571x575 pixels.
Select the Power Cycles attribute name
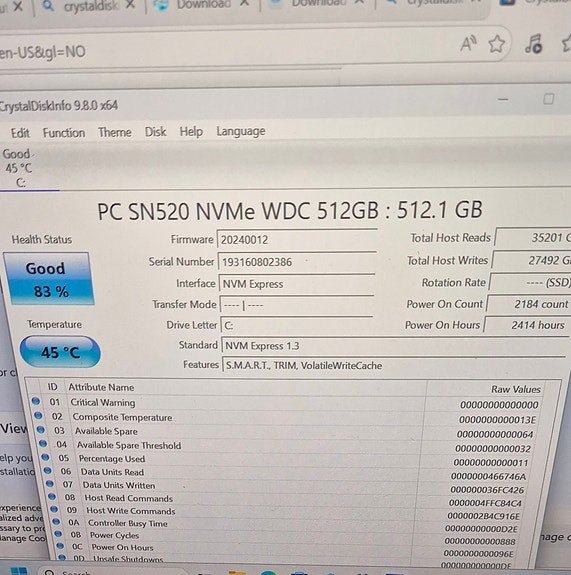pyautogui.click(x=114, y=535)
